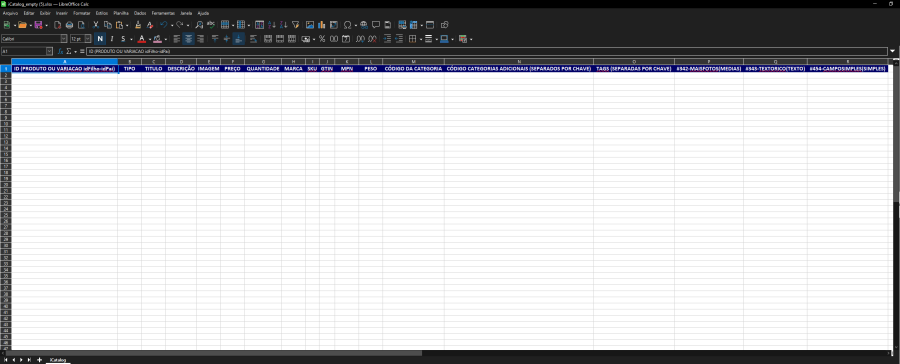Save the document using the Save icon

point(38,25)
